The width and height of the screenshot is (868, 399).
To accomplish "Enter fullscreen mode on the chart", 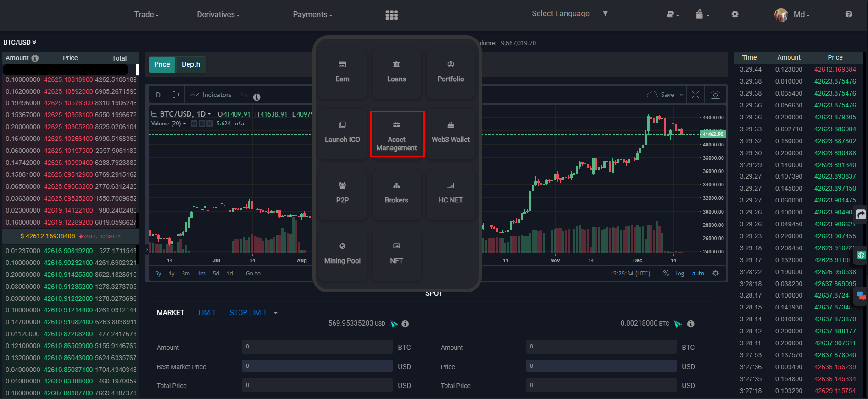I will [696, 95].
